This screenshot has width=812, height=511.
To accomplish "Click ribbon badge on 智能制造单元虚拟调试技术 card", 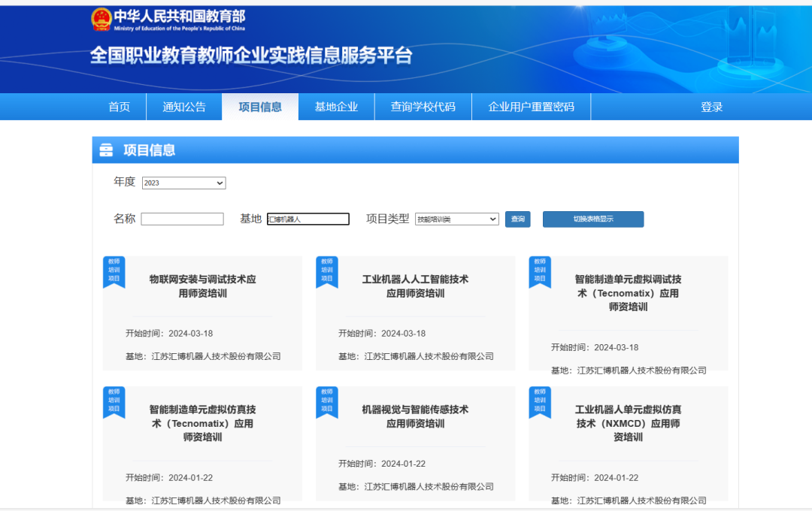I will (539, 271).
